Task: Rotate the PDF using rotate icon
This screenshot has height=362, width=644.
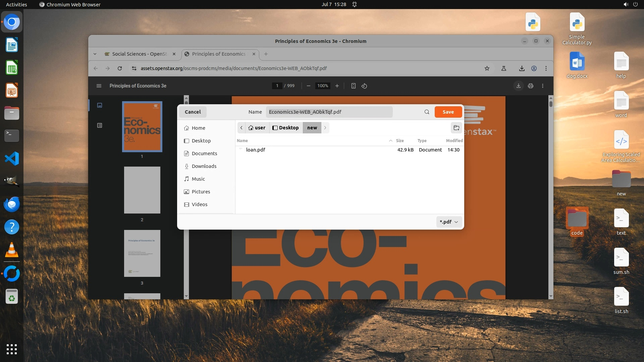Action: pyautogui.click(x=364, y=86)
